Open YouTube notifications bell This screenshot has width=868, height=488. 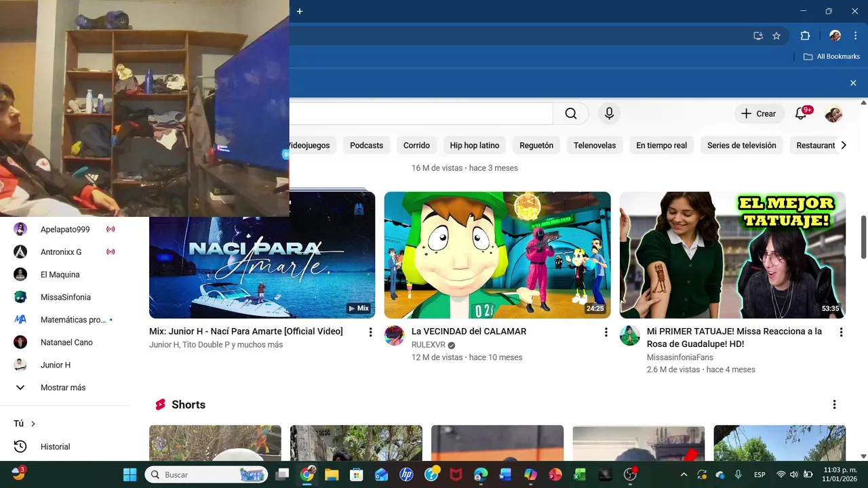pyautogui.click(x=801, y=114)
